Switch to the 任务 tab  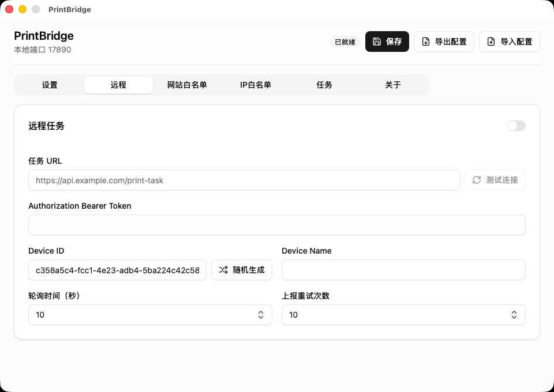[x=324, y=85]
